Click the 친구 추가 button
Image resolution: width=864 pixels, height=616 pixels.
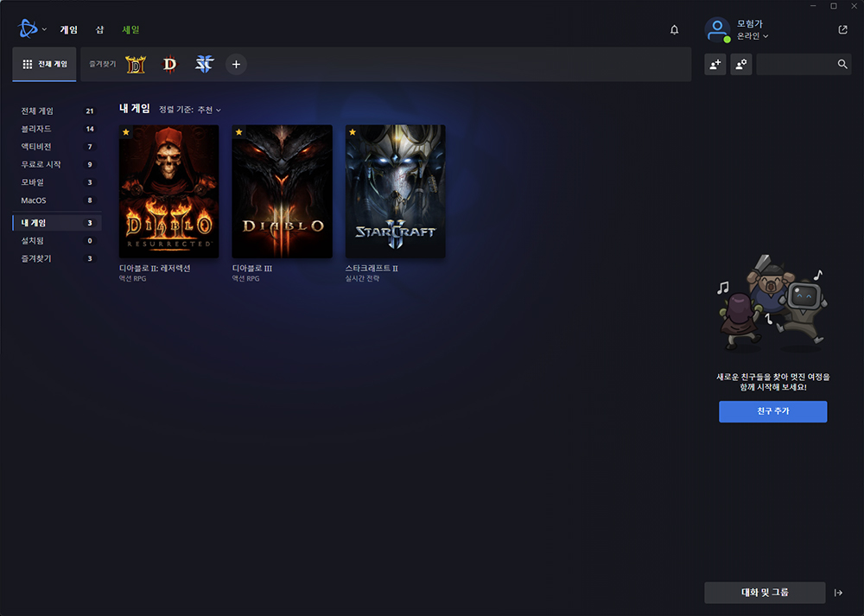pyautogui.click(x=772, y=411)
